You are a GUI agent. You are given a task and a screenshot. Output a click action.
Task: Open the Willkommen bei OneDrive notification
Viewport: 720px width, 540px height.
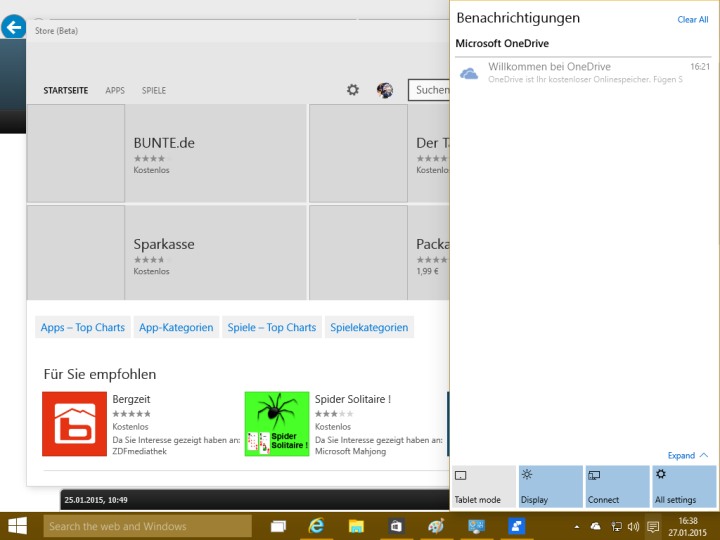[583, 73]
